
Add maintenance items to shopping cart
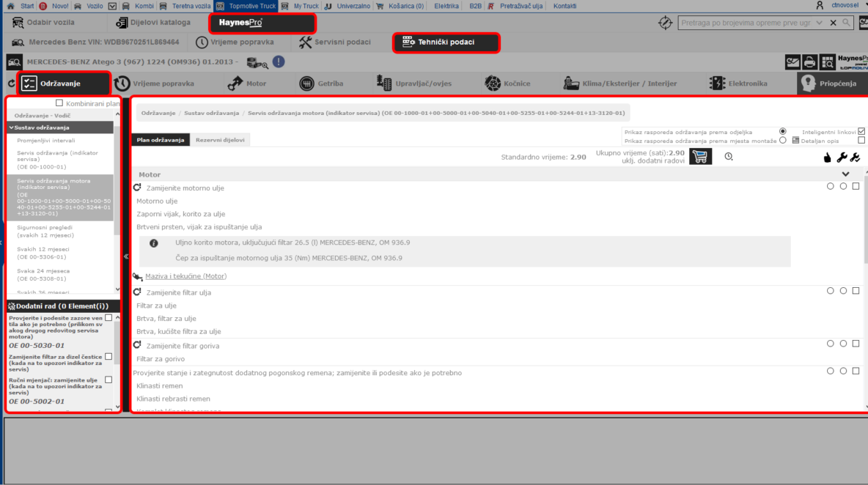pos(700,157)
